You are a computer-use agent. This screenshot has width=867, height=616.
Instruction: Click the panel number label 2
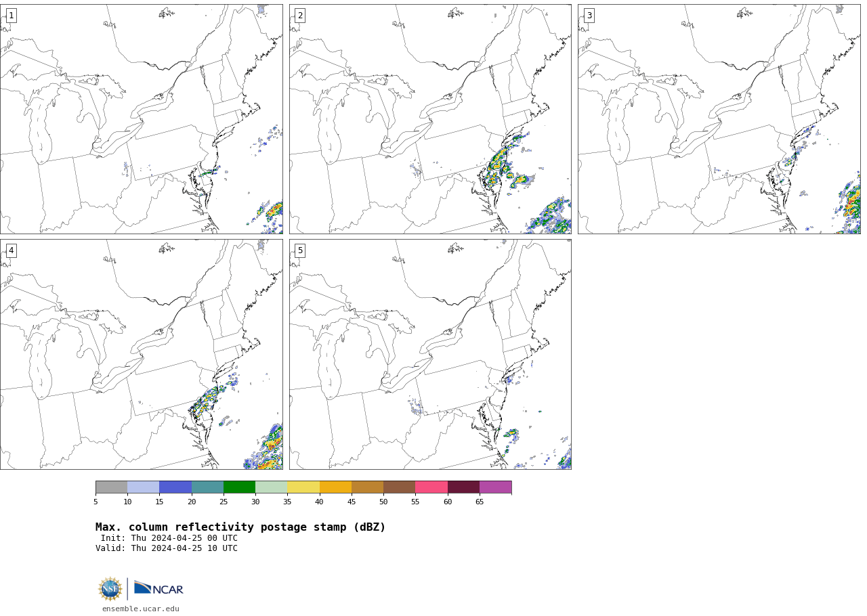(x=300, y=16)
